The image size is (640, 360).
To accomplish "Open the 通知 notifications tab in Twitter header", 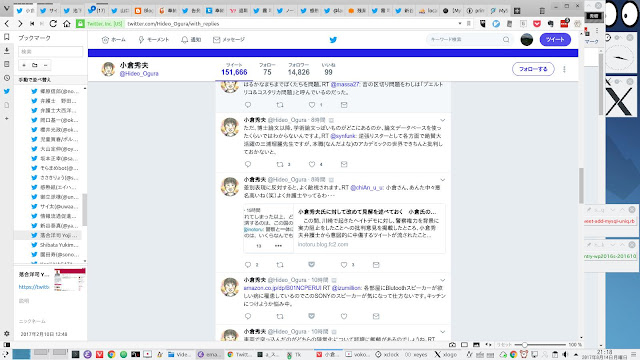I will (191, 40).
